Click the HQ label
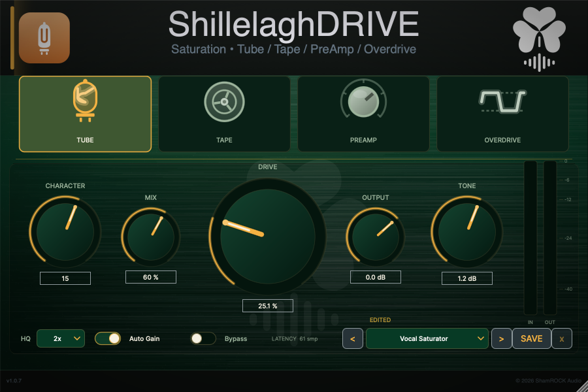This screenshot has width=588, height=392. coord(25,338)
